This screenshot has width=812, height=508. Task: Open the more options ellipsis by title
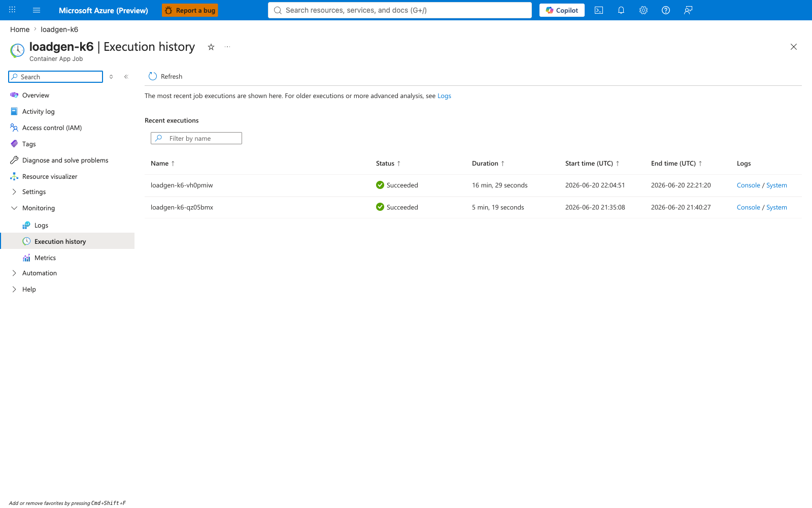227,47
